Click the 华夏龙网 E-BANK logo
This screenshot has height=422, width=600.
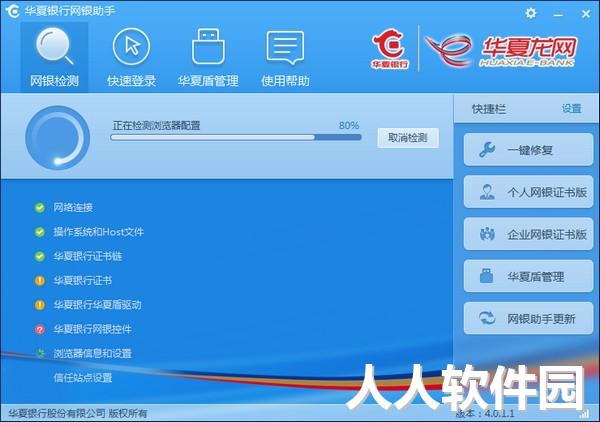501,51
